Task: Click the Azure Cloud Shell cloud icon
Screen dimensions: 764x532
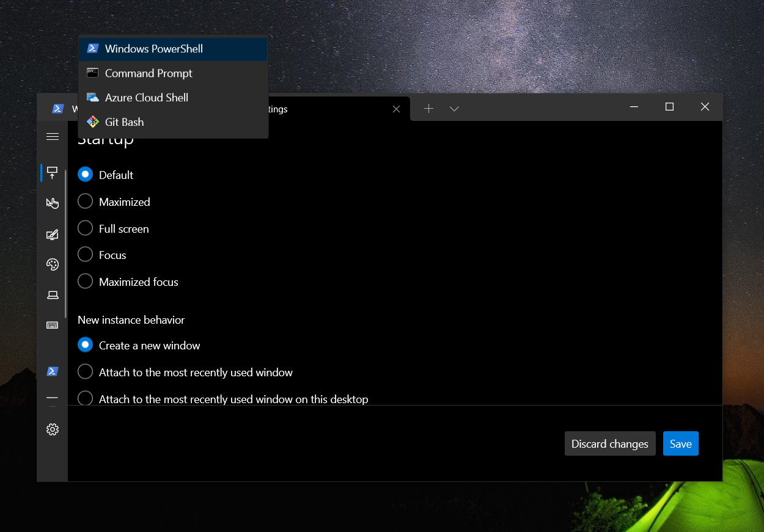Action: (92, 97)
